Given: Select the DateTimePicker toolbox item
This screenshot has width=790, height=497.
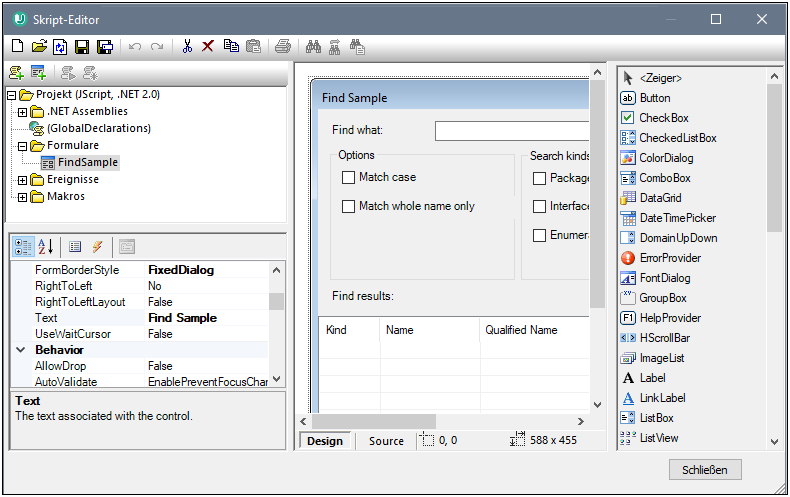Looking at the screenshot, I should pyautogui.click(x=677, y=218).
